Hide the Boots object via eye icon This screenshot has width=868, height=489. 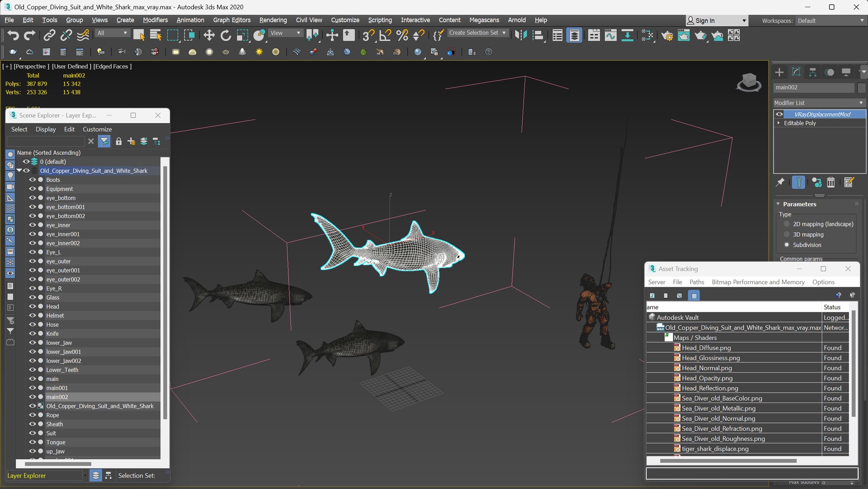pos(33,180)
